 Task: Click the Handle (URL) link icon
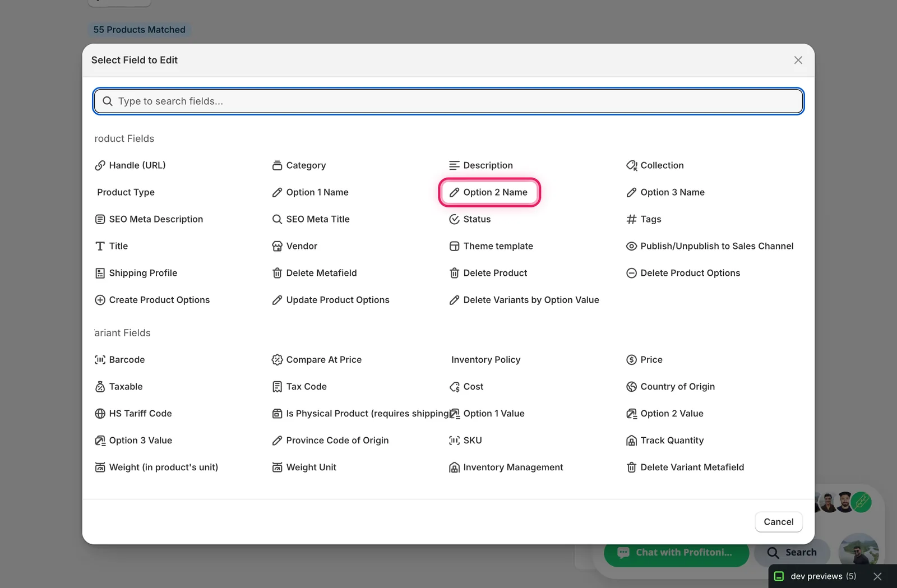100,165
